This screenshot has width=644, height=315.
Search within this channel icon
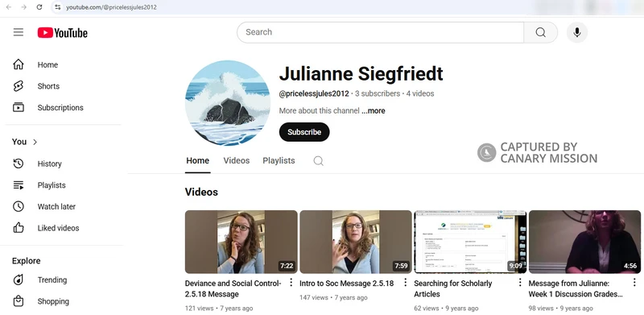318,161
